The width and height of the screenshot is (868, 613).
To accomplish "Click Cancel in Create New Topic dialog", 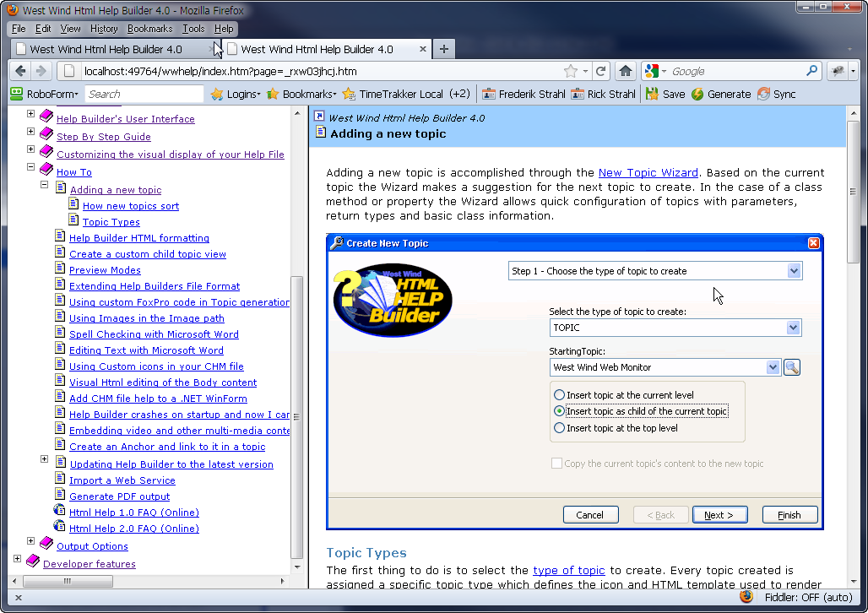I will (x=590, y=515).
